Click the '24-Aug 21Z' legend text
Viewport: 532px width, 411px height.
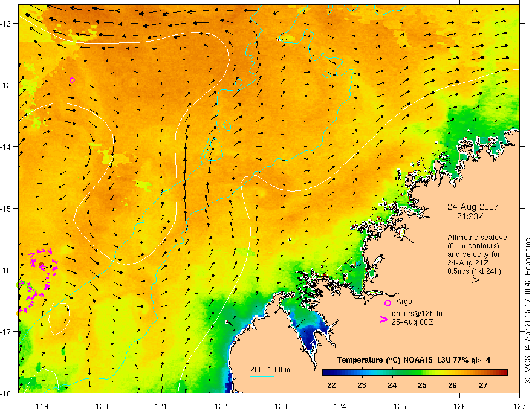[469, 263]
